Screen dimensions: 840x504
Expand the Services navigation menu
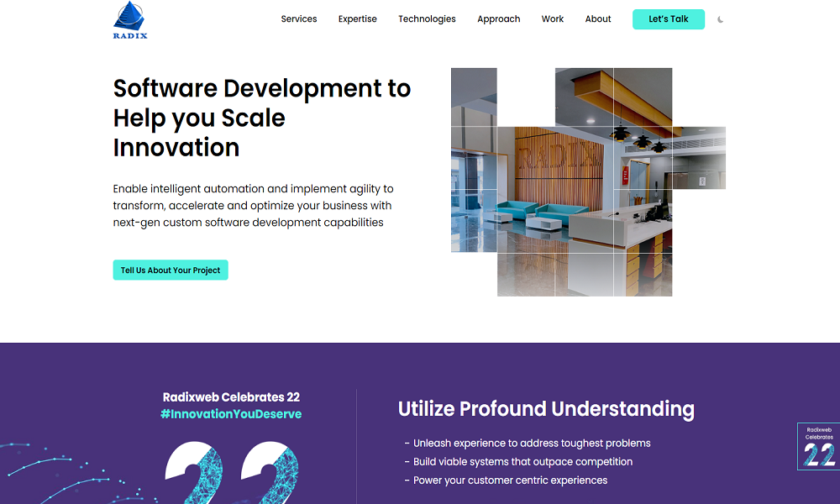[299, 19]
